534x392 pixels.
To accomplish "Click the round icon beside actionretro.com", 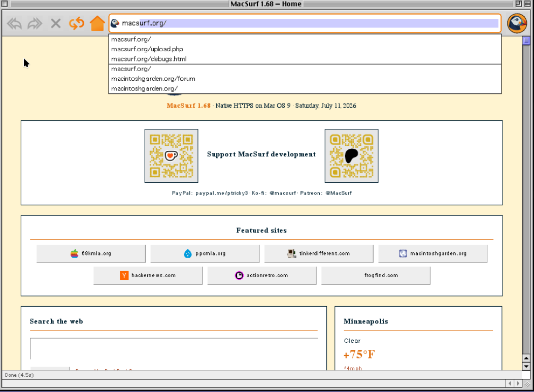I will click(x=239, y=275).
